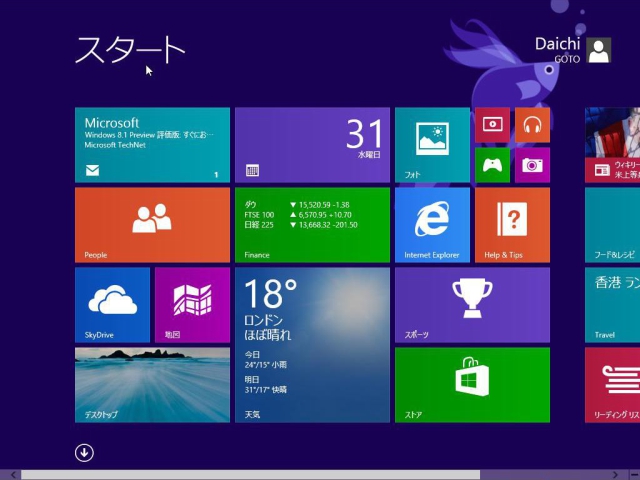This screenshot has height=480, width=640.
Task: Click the right scrollbar arrow
Action: pyautogui.click(x=615, y=475)
